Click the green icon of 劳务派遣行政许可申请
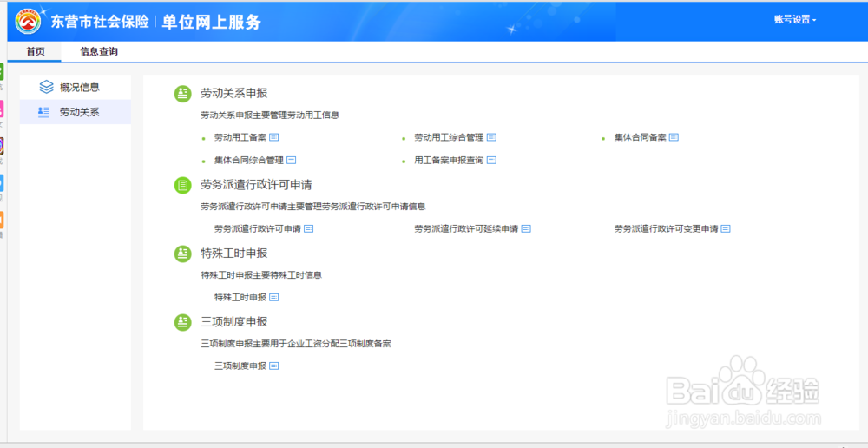The height and width of the screenshot is (448, 868). pyautogui.click(x=182, y=185)
